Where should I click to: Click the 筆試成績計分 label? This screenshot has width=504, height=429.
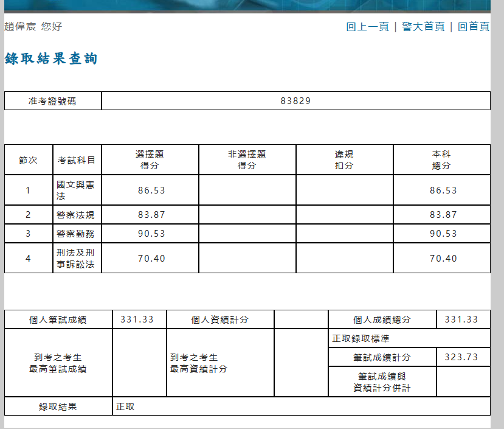[x=382, y=357]
